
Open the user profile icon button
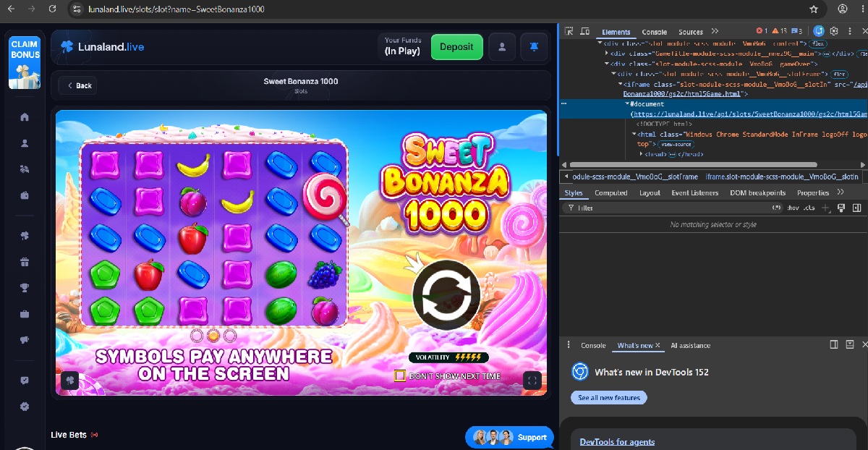(502, 47)
